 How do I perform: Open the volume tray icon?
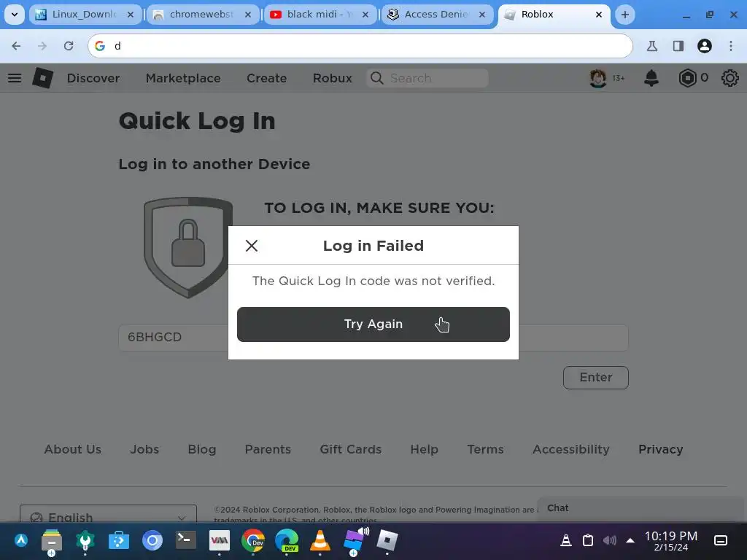click(x=609, y=540)
